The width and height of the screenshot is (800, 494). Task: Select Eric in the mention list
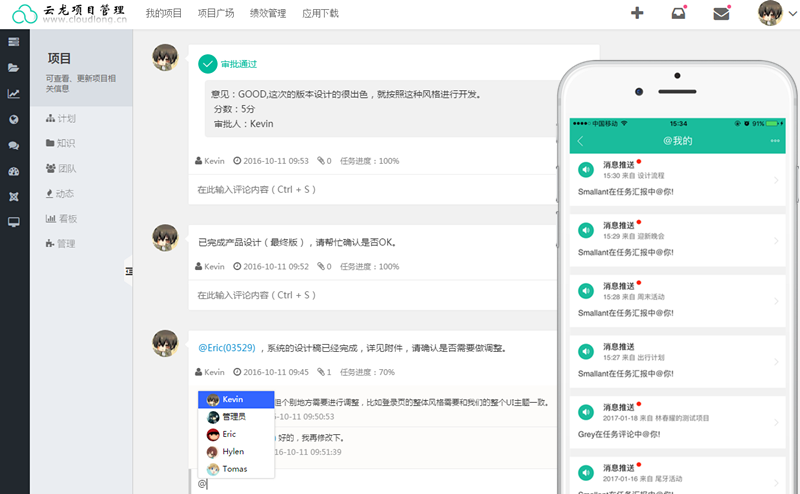point(236,434)
